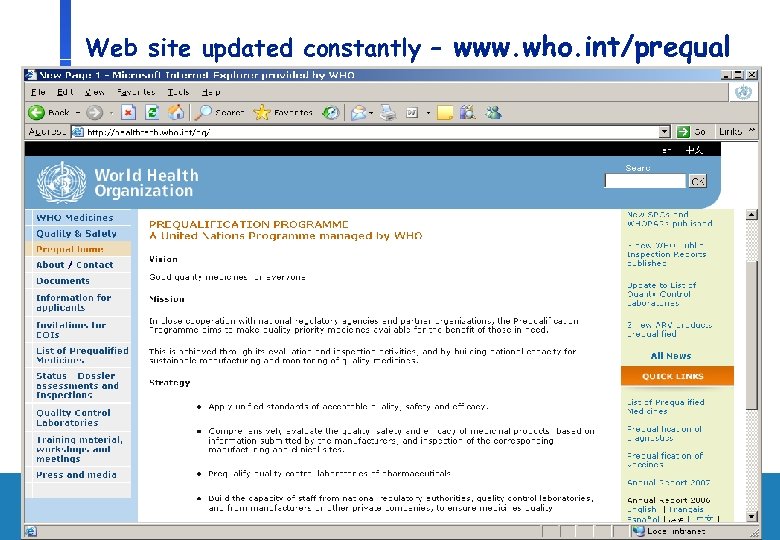
Task: Click the Edit document toolbar icon
Action: (412, 113)
